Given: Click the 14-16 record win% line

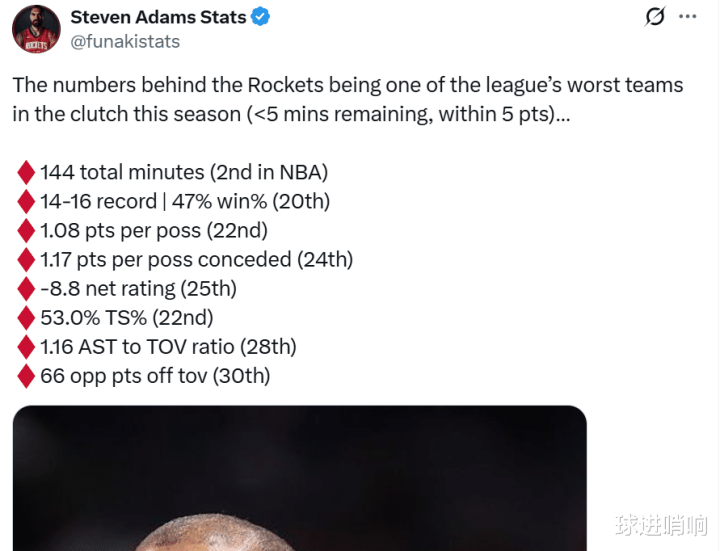Looking at the screenshot, I should tap(185, 202).
